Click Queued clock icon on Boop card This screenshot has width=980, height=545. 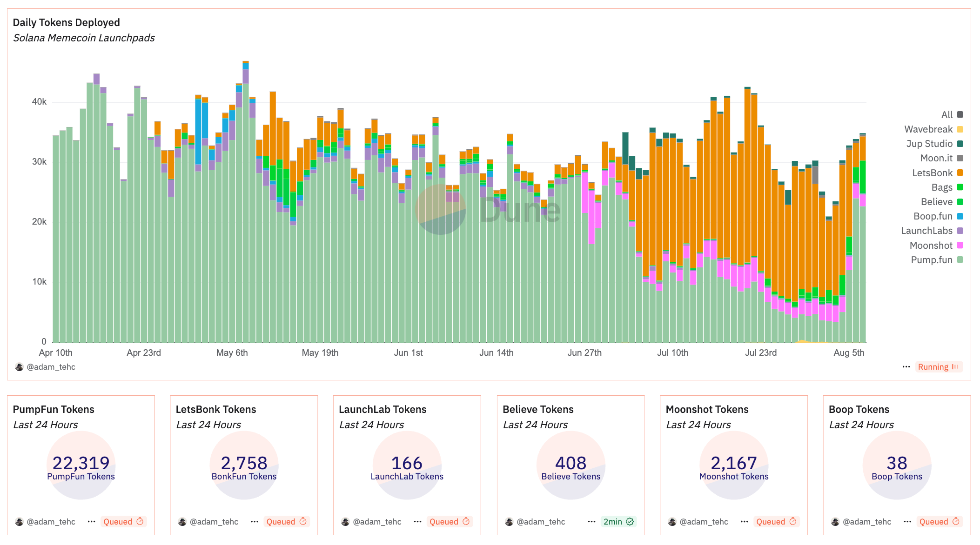pos(956,522)
